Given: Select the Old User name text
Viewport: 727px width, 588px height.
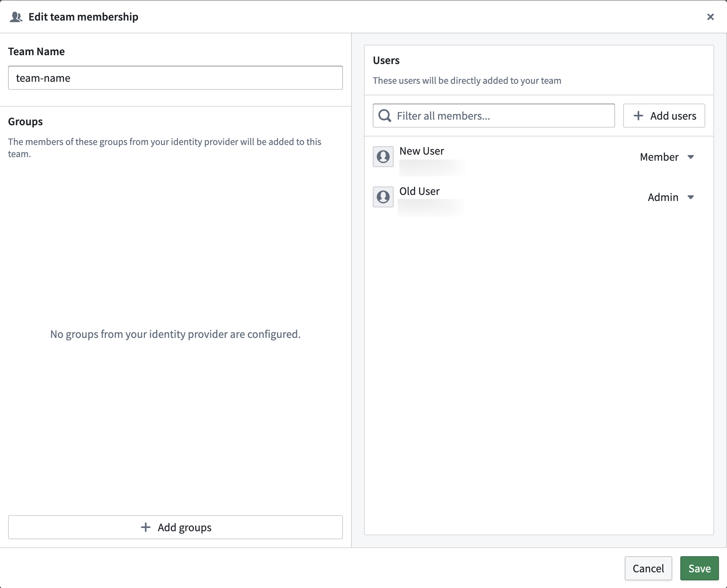Looking at the screenshot, I should point(419,191).
